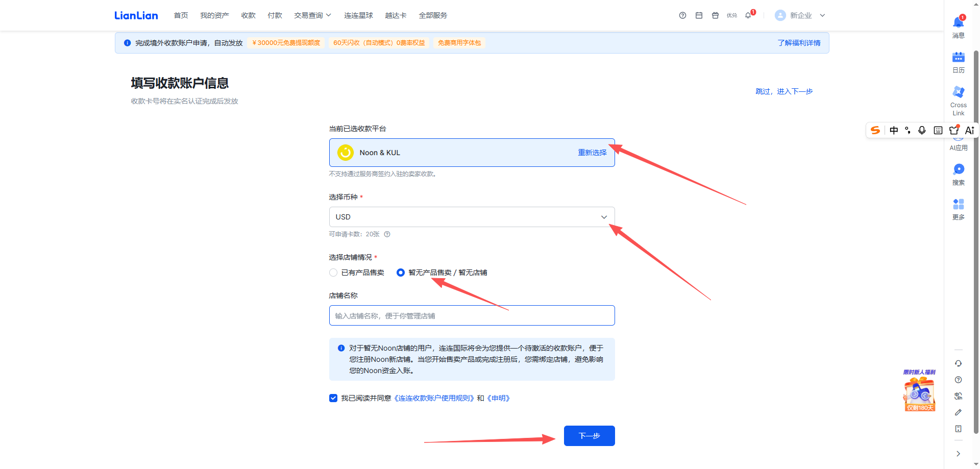Select 暂无产品售卖 / 暂无店铺 radio option

point(401,273)
